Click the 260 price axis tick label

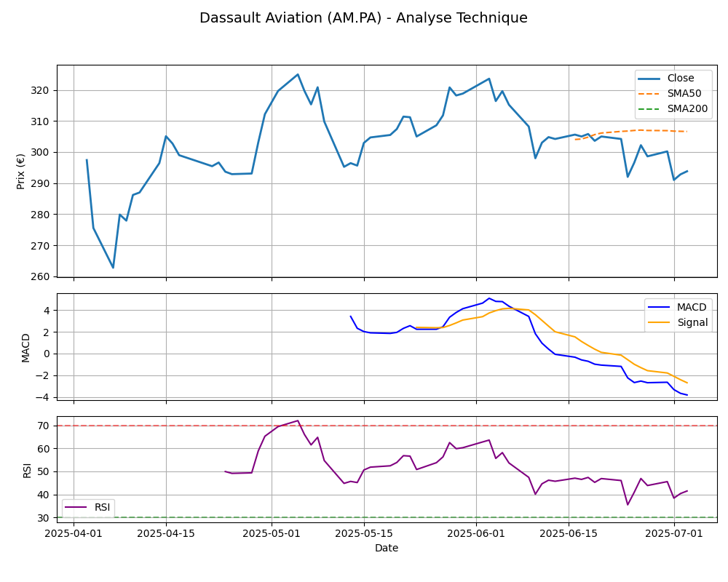(x=40, y=277)
